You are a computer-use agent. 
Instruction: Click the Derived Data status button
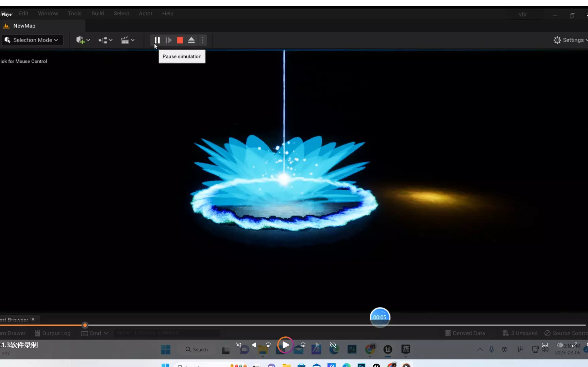coord(465,333)
